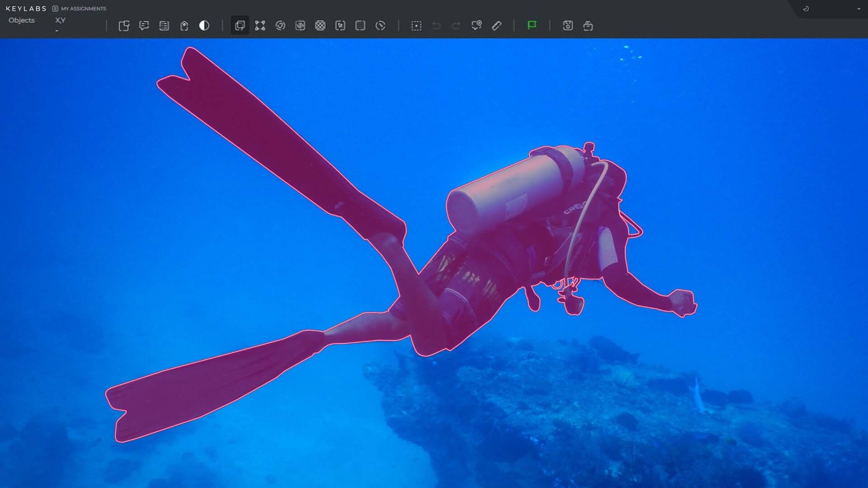The width and height of the screenshot is (868, 488).
Task: Open the comments speech bubble tool
Action: click(x=144, y=26)
